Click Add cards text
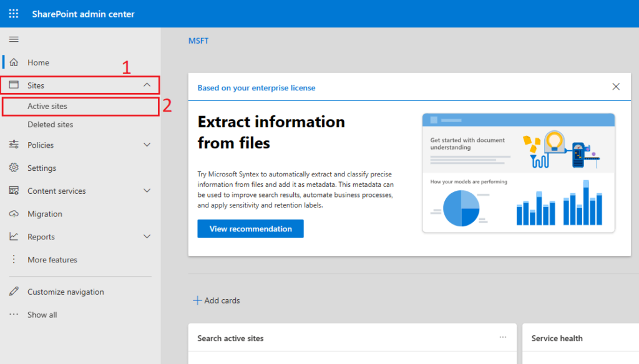Viewport: 639px width, 364px height. click(x=222, y=300)
